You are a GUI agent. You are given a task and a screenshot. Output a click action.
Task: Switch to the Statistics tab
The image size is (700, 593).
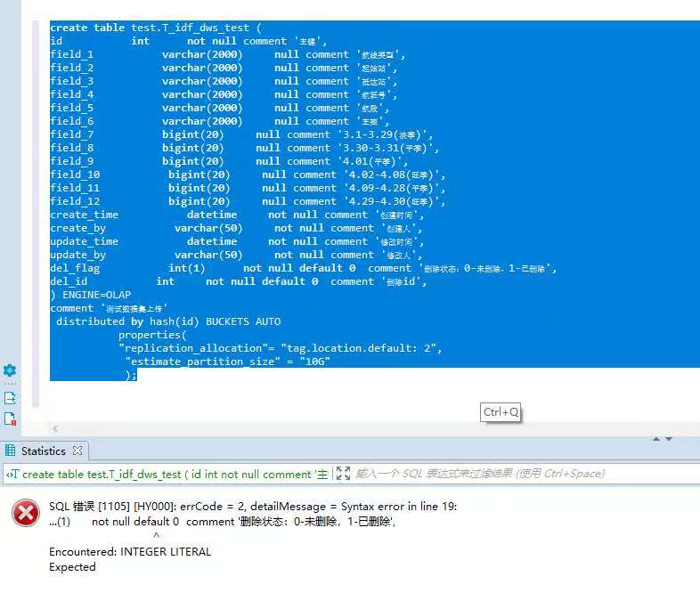click(43, 451)
